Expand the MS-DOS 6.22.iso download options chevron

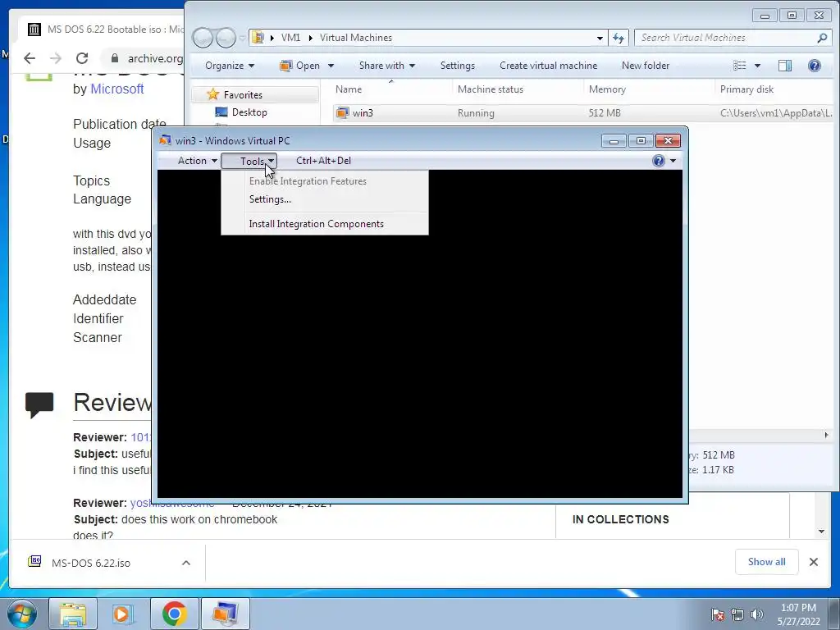[x=186, y=563]
